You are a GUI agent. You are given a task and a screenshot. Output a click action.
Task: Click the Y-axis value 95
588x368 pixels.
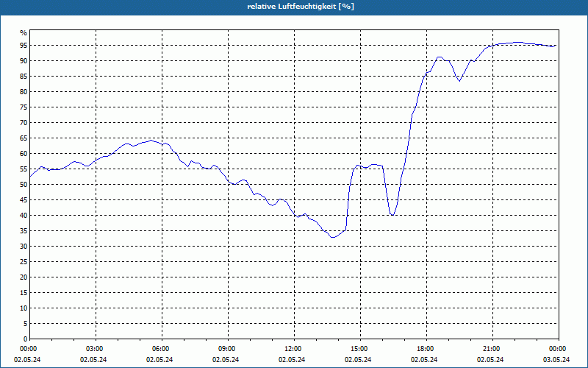pos(24,46)
